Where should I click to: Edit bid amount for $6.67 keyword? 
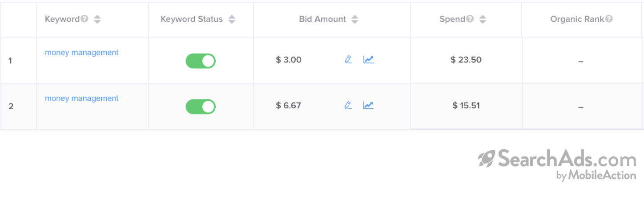click(x=348, y=105)
